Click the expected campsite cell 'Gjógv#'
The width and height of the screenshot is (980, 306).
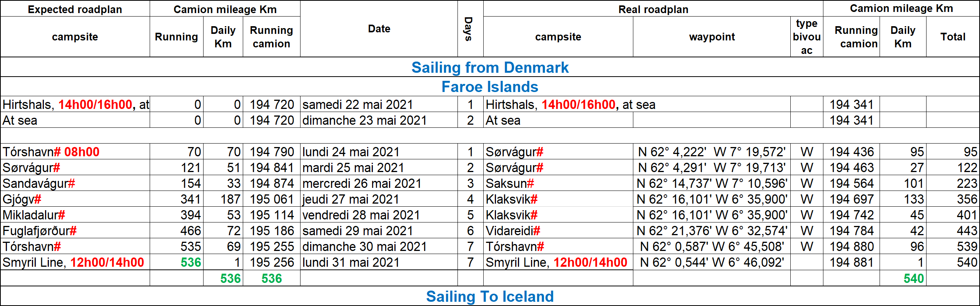(22, 199)
